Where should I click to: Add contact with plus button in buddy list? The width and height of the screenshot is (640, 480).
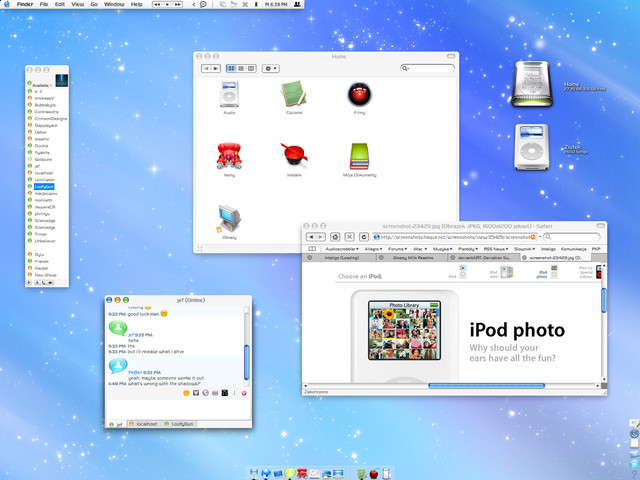[29, 282]
